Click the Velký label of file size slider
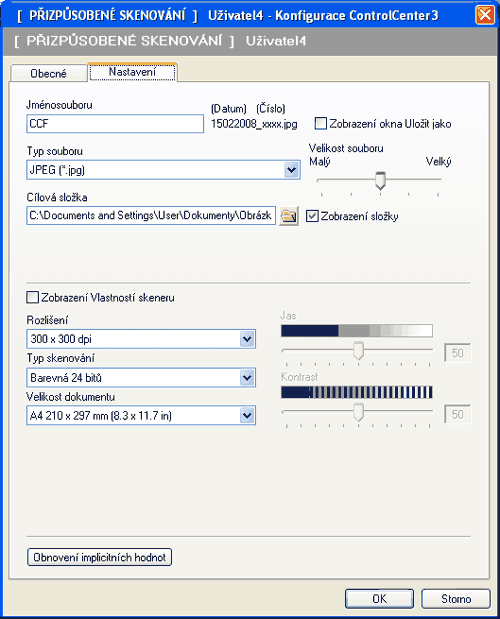The height and width of the screenshot is (619, 500). click(438, 161)
